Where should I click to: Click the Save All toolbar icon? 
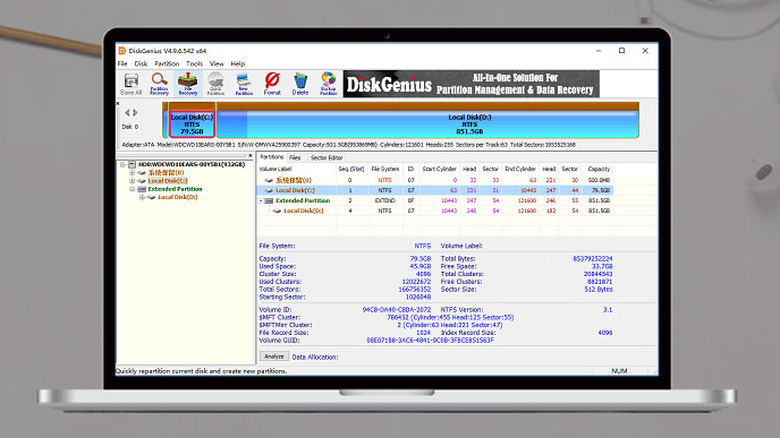131,84
